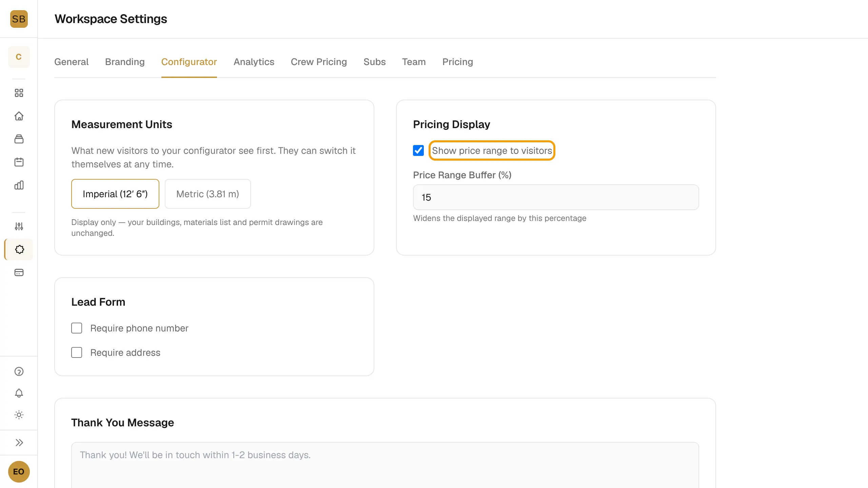Open the bar chart analytics icon
Screen dimensions: 868x488
[x=19, y=185]
